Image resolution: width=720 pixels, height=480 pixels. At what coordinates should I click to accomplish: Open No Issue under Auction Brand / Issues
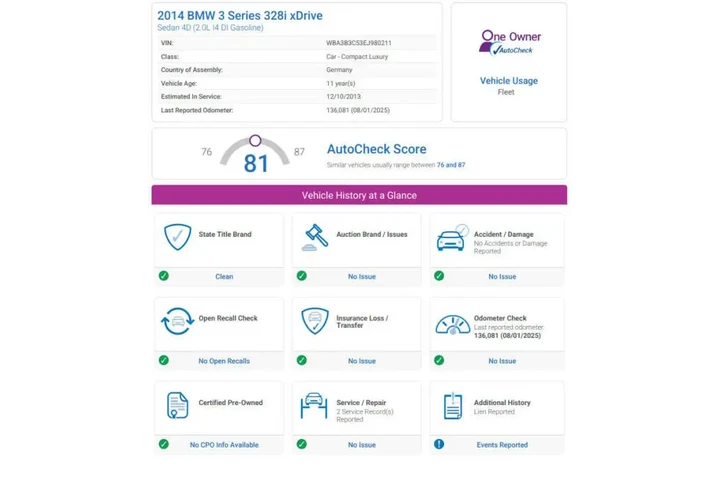tap(362, 277)
